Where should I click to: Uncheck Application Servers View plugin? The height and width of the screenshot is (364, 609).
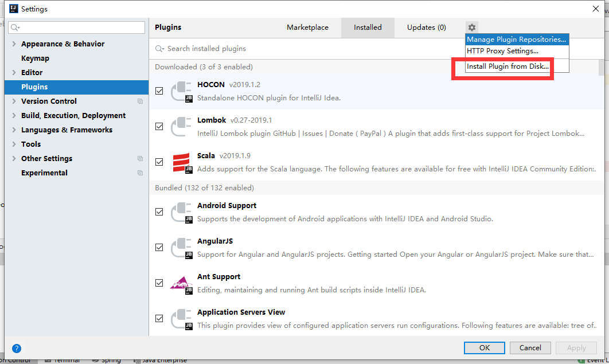(x=159, y=319)
